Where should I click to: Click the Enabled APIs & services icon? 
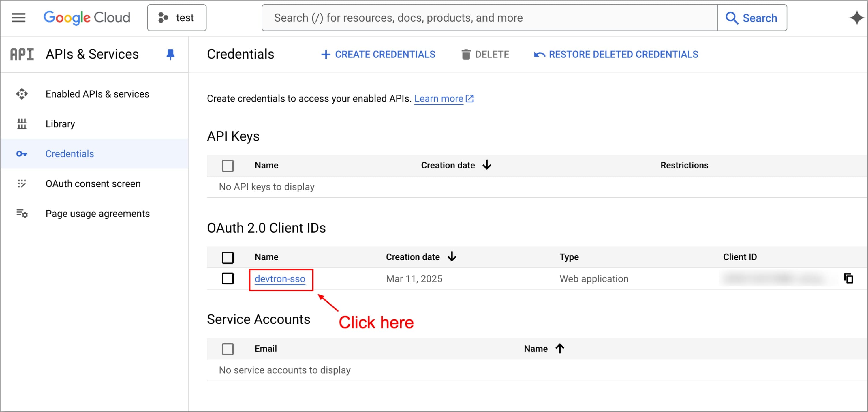(22, 94)
